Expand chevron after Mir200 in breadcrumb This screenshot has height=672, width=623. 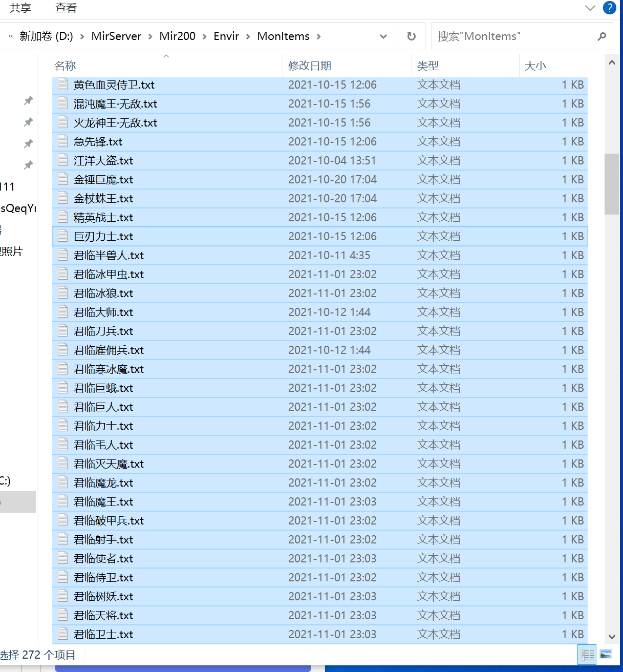click(x=204, y=36)
